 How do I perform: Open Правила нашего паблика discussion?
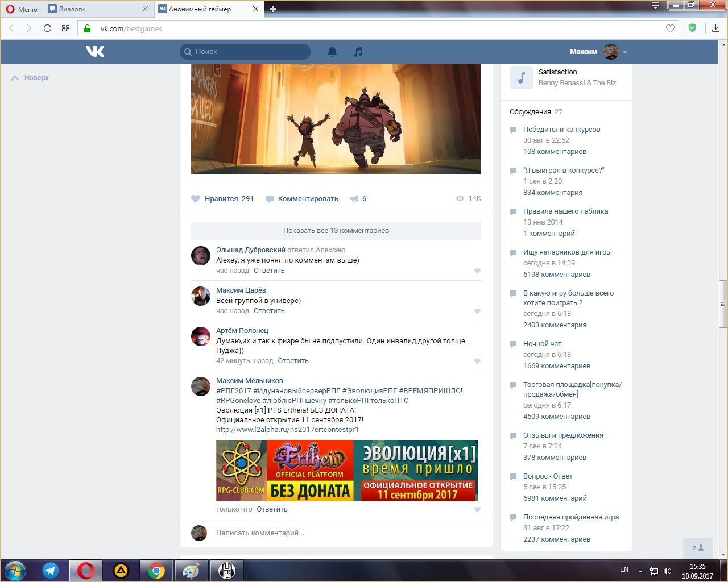click(x=565, y=211)
